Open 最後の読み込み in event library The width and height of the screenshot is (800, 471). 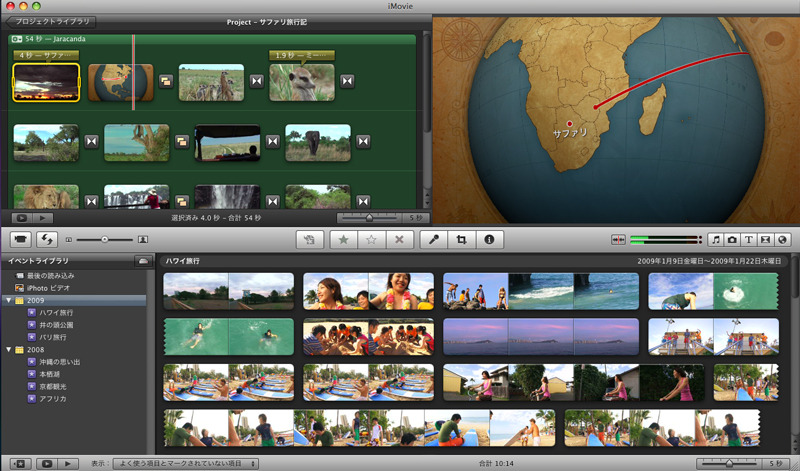(x=51, y=276)
